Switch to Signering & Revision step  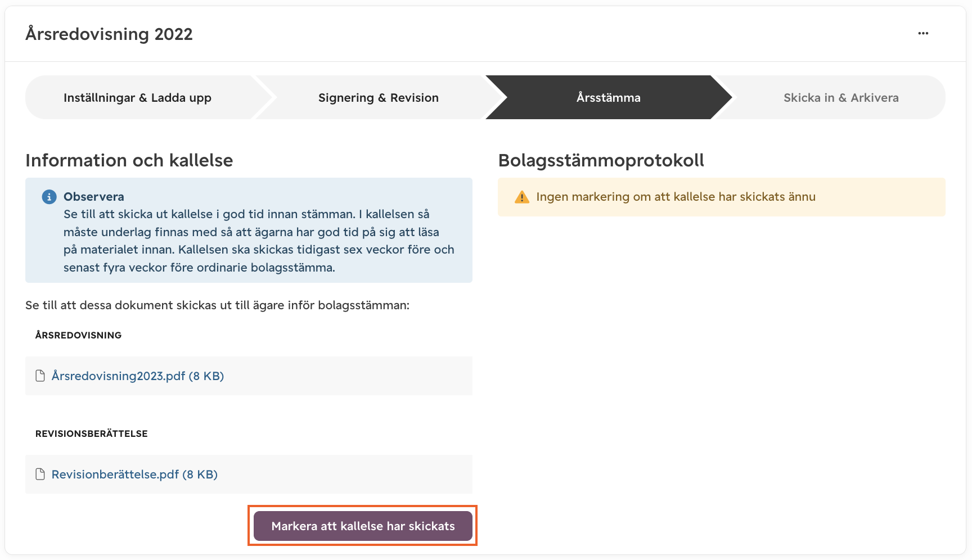378,97
